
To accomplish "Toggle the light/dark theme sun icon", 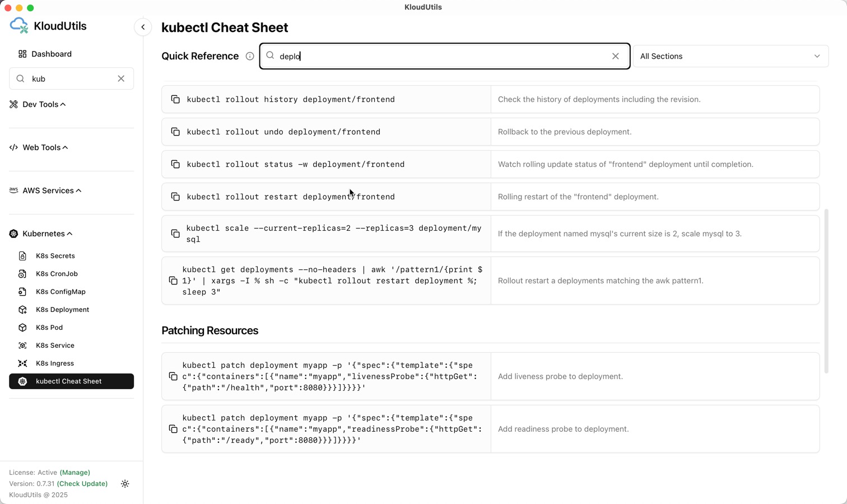I will click(125, 484).
